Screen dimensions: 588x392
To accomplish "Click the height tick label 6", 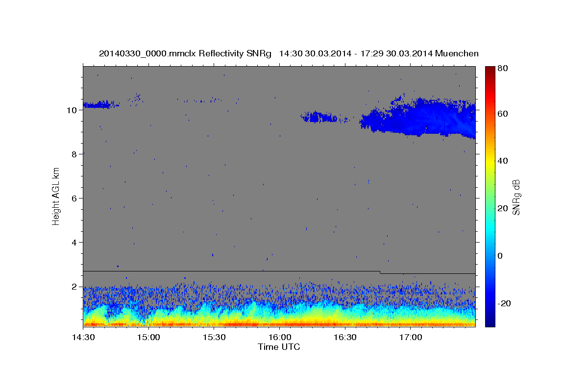I will (75, 198).
